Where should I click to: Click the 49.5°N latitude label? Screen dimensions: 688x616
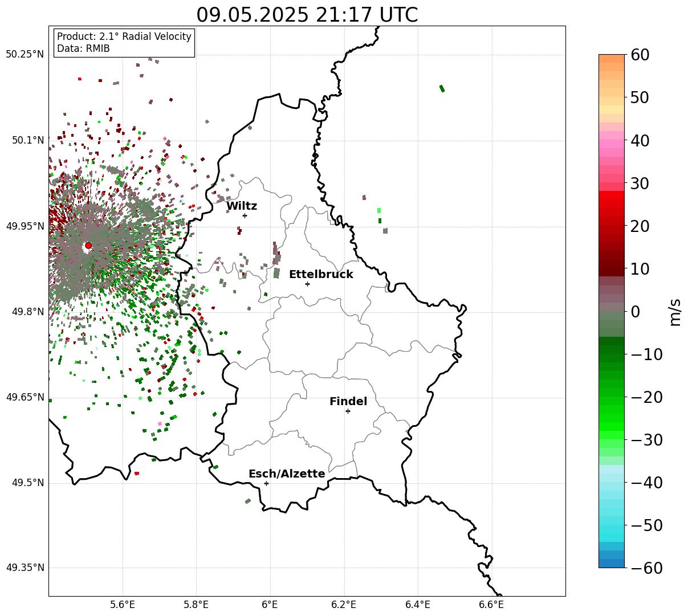point(27,483)
